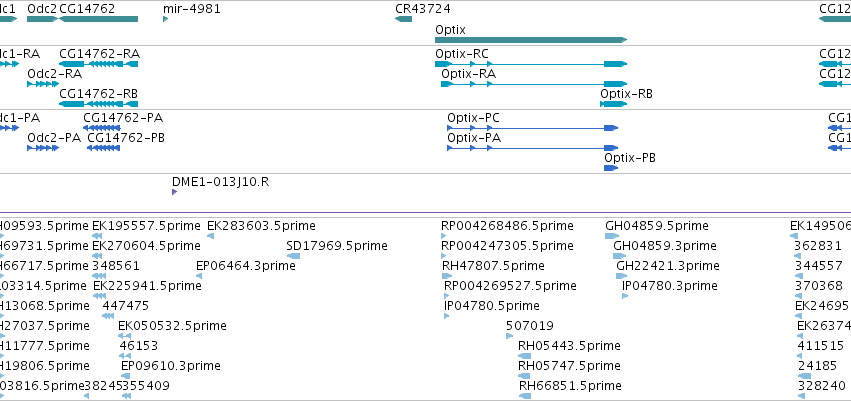
Task: Click the mir-4981 gene arrow glyph
Action: click(x=166, y=20)
